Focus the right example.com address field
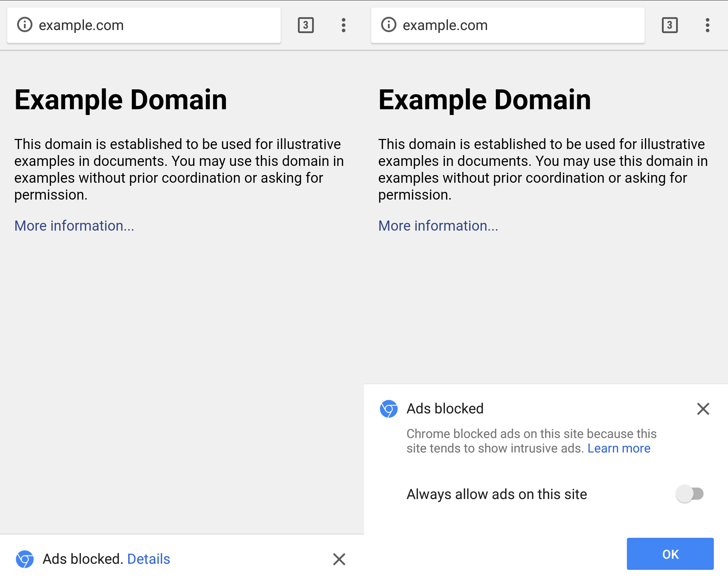Viewport: 728px width, 584px height. (508, 25)
